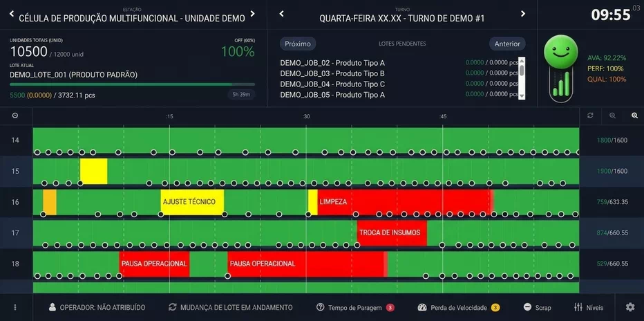Open the Tempo de Paragem tab
This screenshot has height=321, width=644.
[355, 307]
